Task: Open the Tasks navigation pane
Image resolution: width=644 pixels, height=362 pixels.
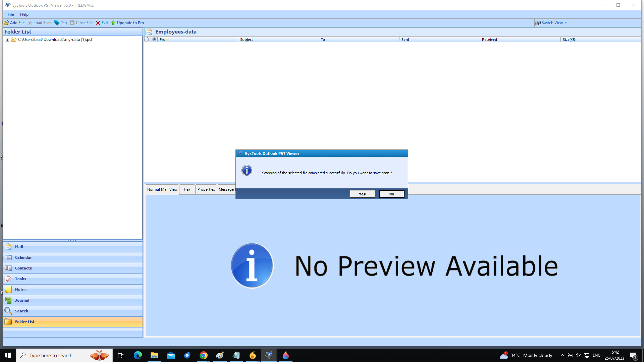Action: 73,279
